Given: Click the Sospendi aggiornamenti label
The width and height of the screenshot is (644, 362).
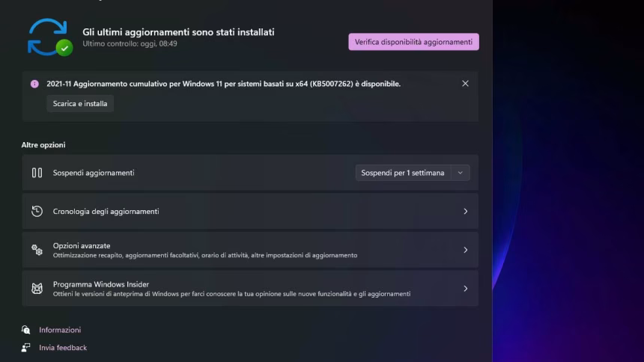Looking at the screenshot, I should [94, 173].
